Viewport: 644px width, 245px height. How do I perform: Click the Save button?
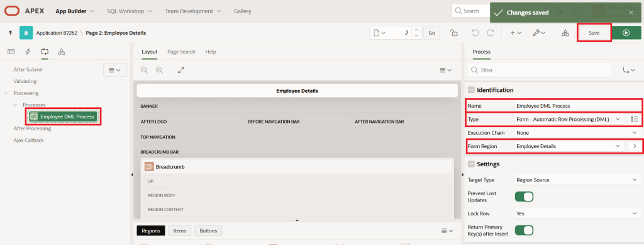click(x=594, y=33)
